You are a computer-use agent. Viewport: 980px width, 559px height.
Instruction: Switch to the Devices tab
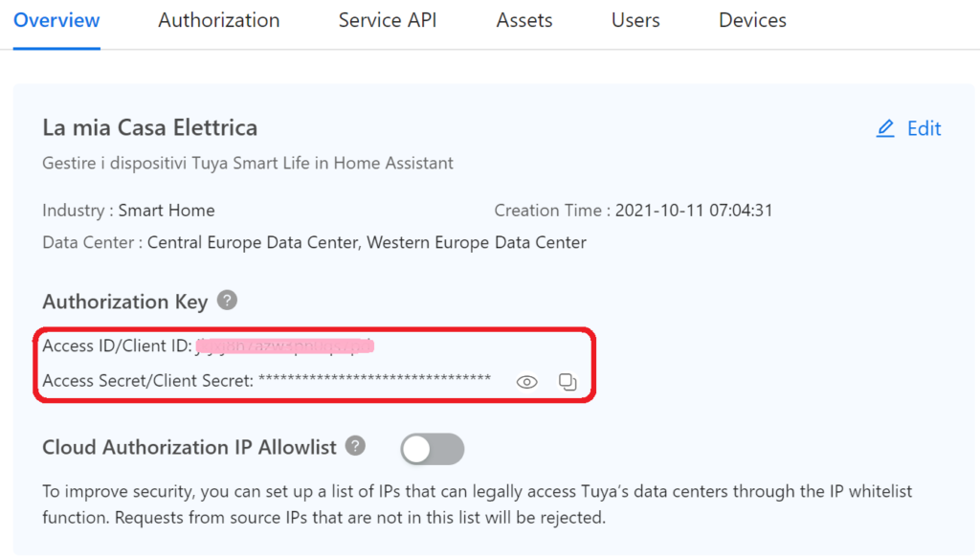coord(752,20)
